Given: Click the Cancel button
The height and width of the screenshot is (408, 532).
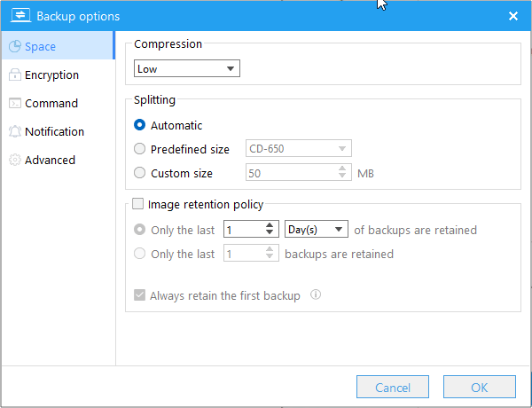Looking at the screenshot, I should [393, 388].
